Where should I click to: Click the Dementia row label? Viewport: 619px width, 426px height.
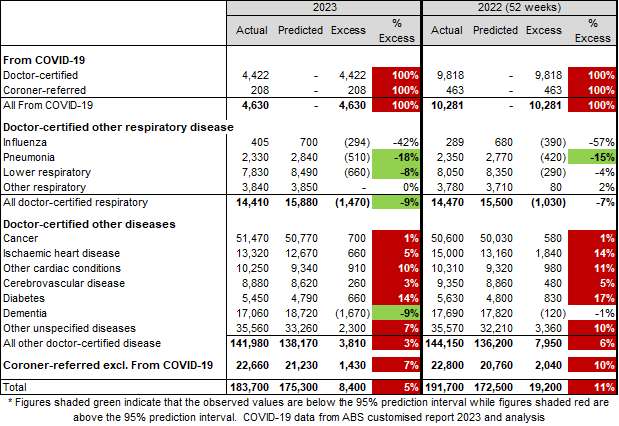tap(28, 311)
